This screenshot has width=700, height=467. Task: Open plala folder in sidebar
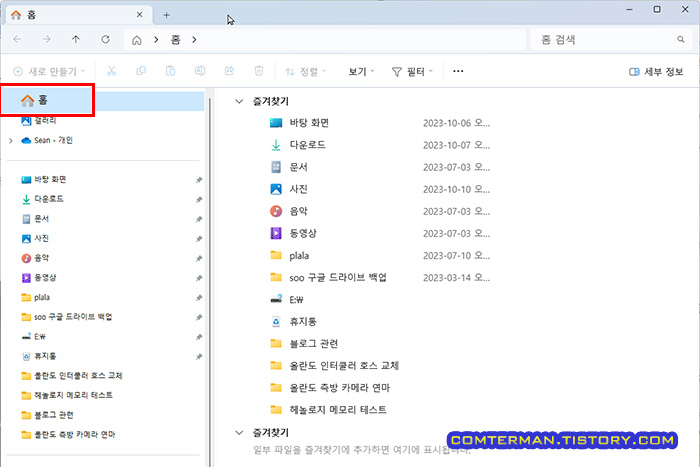36,297
